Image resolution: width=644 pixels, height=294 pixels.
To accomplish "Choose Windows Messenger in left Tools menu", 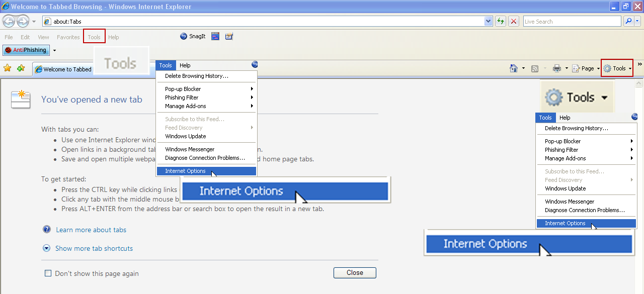I will click(x=206, y=149).
